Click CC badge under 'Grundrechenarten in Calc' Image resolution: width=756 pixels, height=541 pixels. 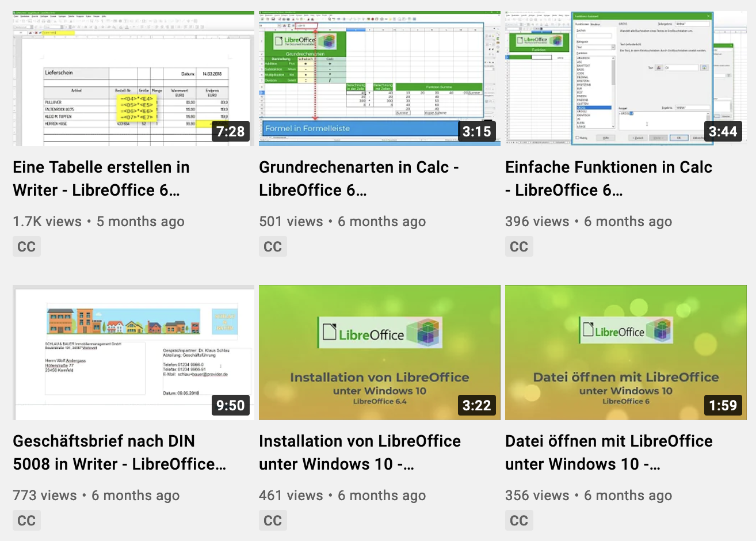[273, 246]
